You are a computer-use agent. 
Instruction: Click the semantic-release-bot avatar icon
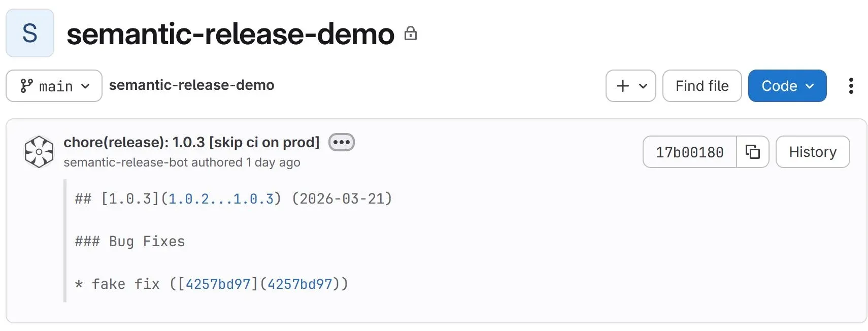[39, 151]
